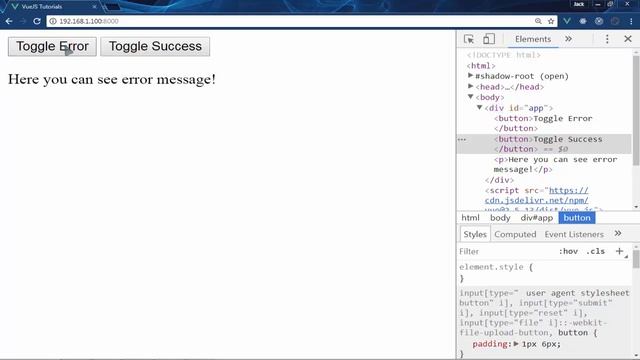Image resolution: width=640 pixels, height=360 pixels.
Task: Collapse the div id="app" node
Action: point(480,107)
